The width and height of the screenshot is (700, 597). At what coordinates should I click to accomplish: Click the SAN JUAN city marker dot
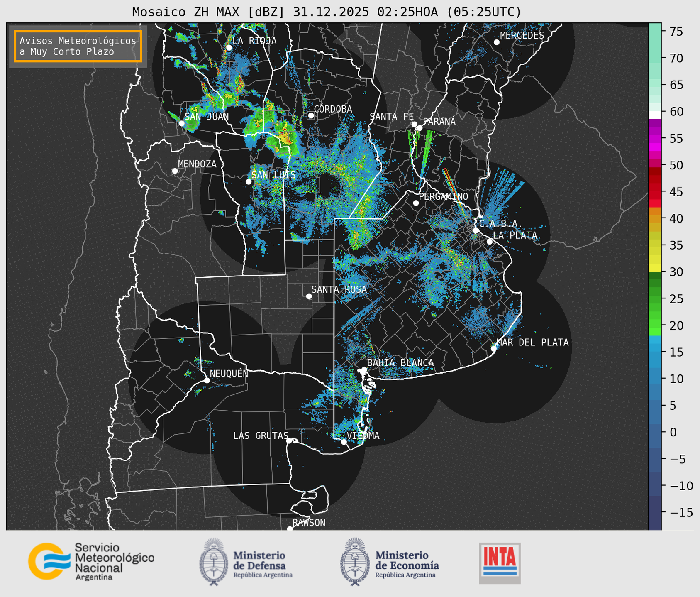click(x=182, y=123)
